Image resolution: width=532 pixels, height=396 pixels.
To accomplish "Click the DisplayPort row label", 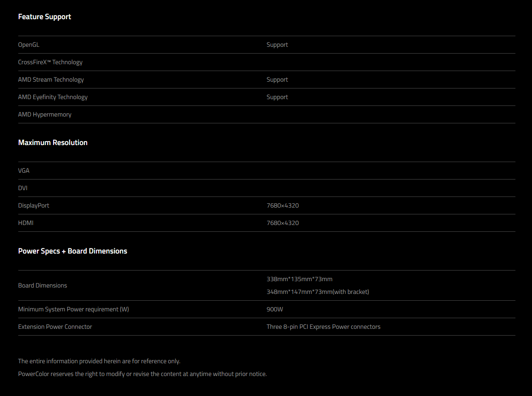I will 34,205.
